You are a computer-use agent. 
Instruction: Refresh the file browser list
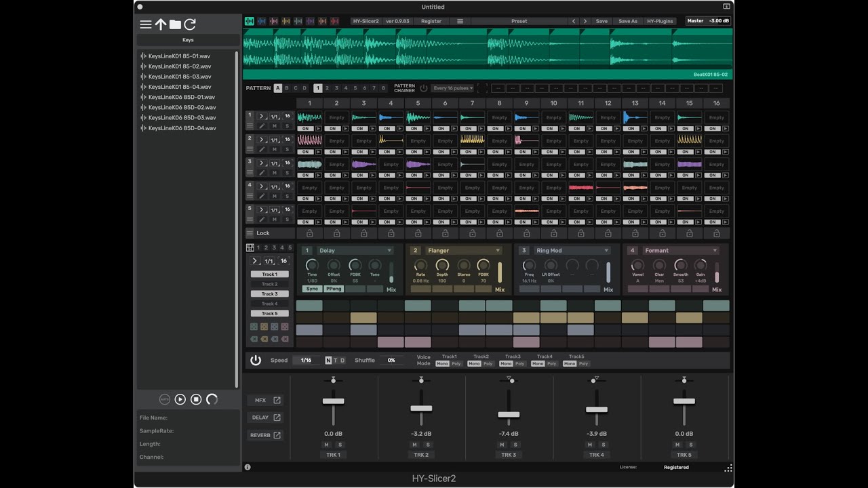tap(190, 24)
